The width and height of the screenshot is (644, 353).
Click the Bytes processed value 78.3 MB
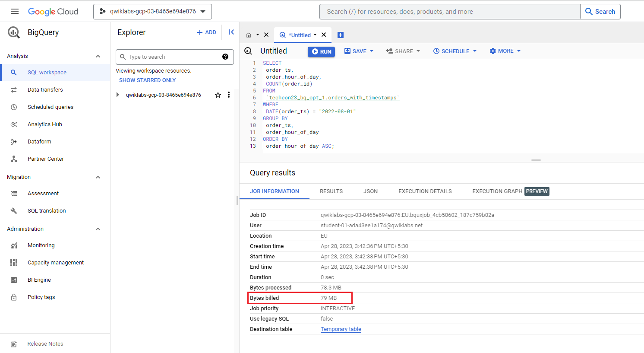pos(331,288)
